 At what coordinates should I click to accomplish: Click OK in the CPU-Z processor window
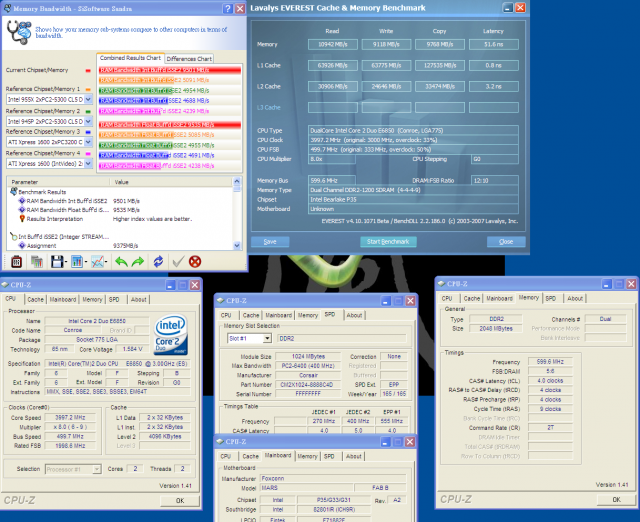coord(180,500)
